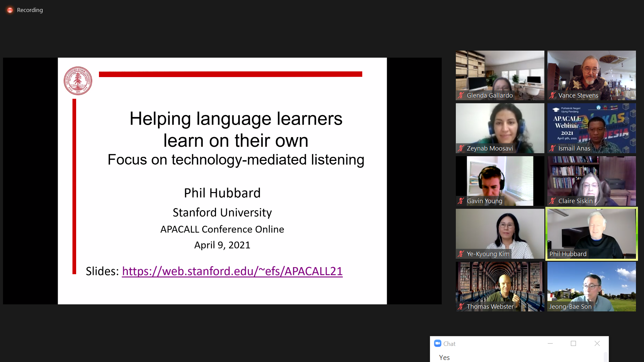Minimize the Chat window
Screen dimensions: 644x362
coord(550,343)
